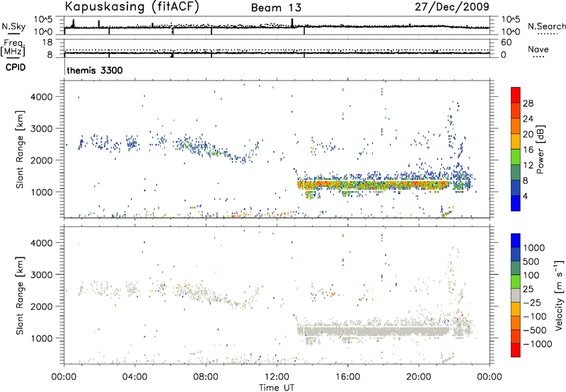This screenshot has width=566, height=392.
Task: Click the blue top of Velocity colorbar
Action: (516, 241)
